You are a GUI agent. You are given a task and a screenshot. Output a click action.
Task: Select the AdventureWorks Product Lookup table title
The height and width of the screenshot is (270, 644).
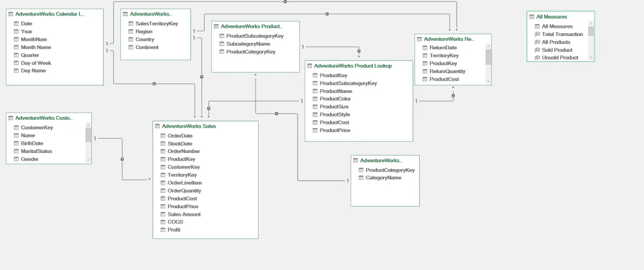(353, 65)
